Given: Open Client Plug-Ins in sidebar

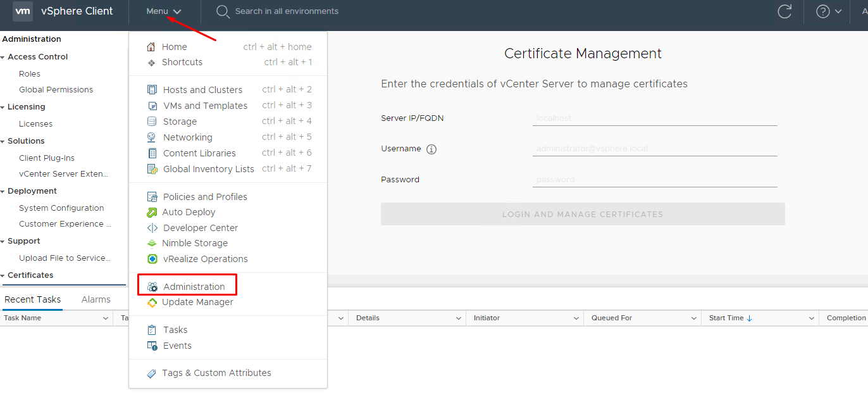Looking at the screenshot, I should click(47, 158).
